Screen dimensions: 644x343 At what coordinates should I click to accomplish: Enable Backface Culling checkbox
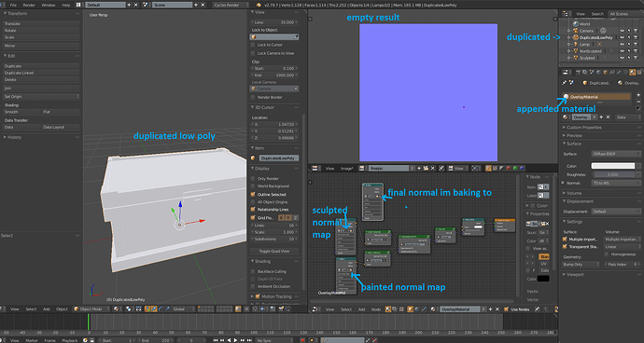[253, 271]
